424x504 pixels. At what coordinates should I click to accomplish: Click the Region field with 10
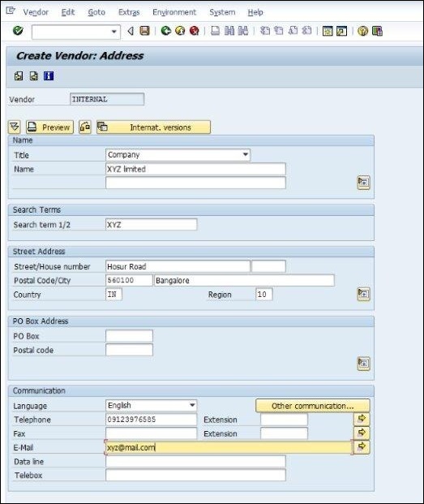coord(264,294)
